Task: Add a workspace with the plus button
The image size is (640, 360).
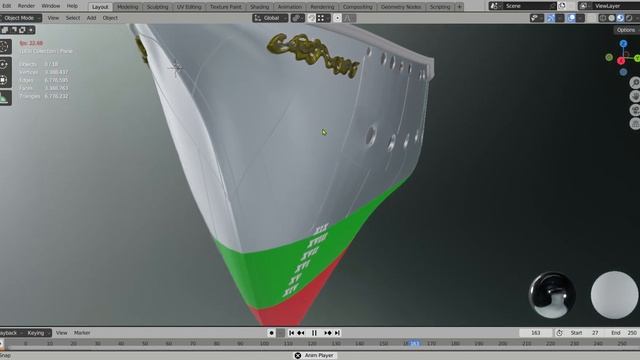Action: (459, 7)
